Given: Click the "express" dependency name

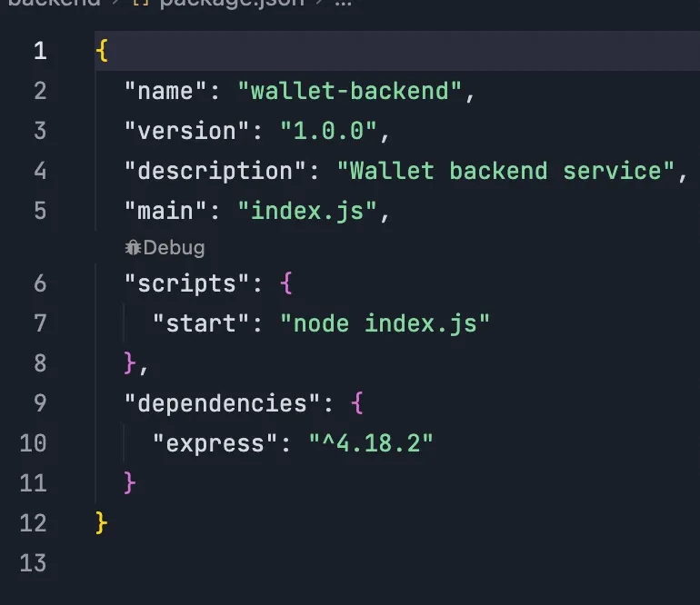Looking at the screenshot, I should 215,442.
